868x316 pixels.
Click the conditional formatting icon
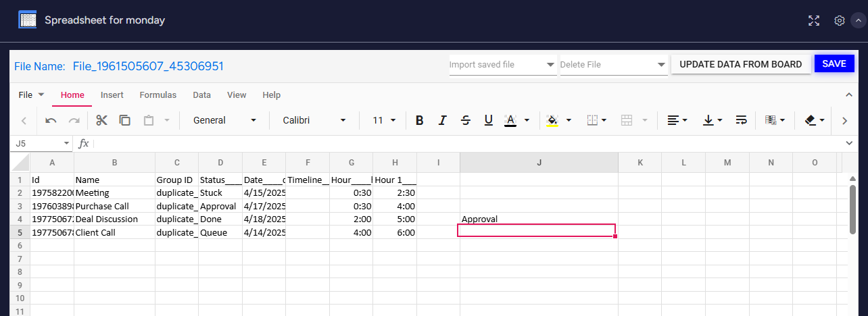click(771, 120)
